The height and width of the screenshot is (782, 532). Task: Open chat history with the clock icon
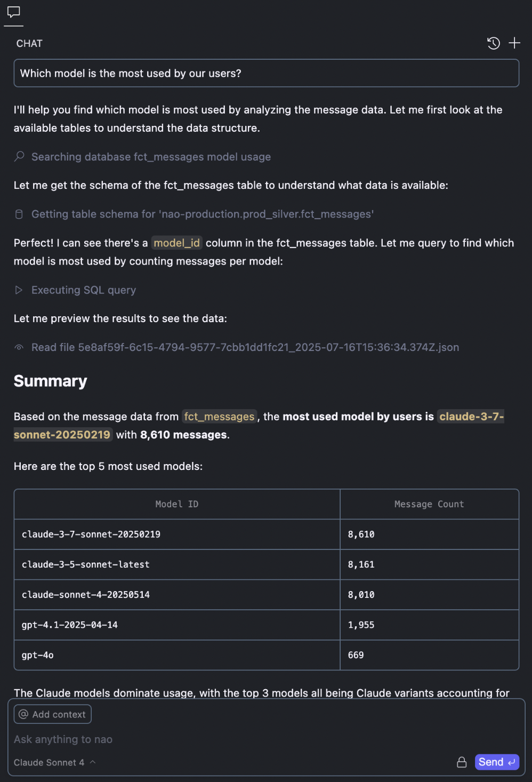tap(494, 43)
